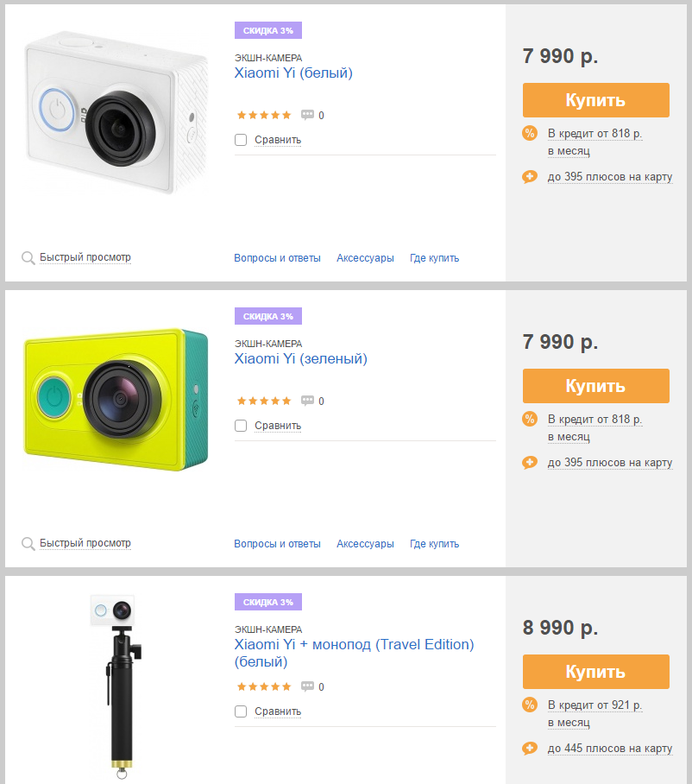Tick Сравнить checkbox for Xiaomi Yi (белый)
Screen dimensions: 692x784
coord(241,140)
